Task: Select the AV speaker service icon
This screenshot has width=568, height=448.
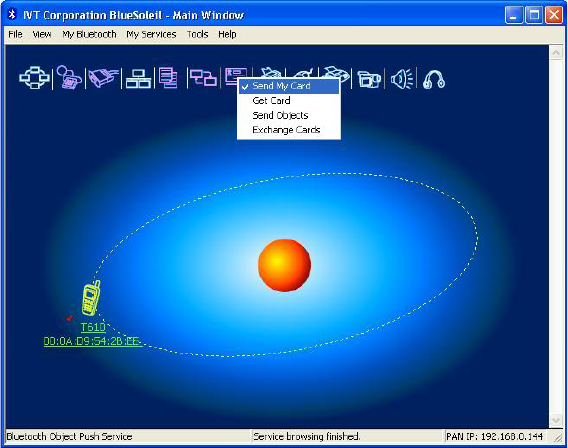Action: pyautogui.click(x=401, y=78)
